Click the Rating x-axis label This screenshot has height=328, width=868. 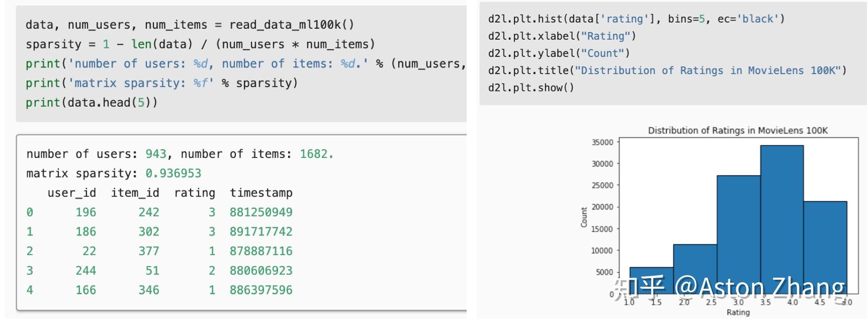click(738, 312)
